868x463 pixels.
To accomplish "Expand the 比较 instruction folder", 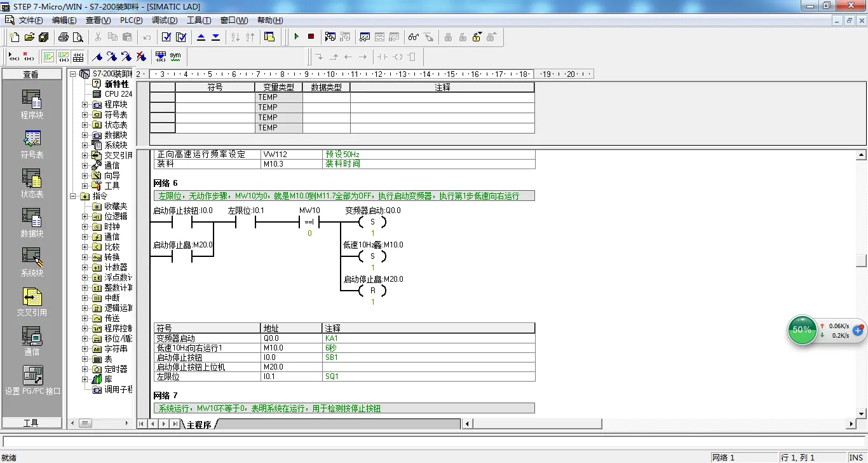I will [85, 247].
